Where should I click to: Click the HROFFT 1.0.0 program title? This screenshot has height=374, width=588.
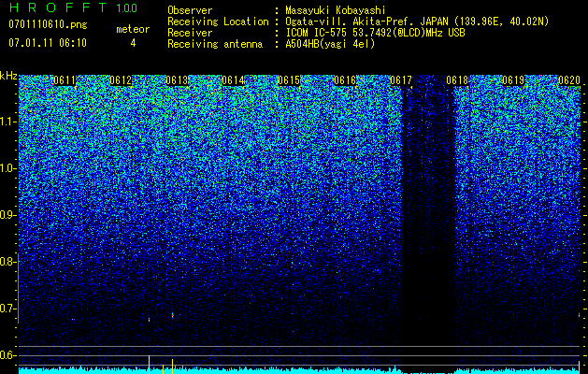click(74, 7)
